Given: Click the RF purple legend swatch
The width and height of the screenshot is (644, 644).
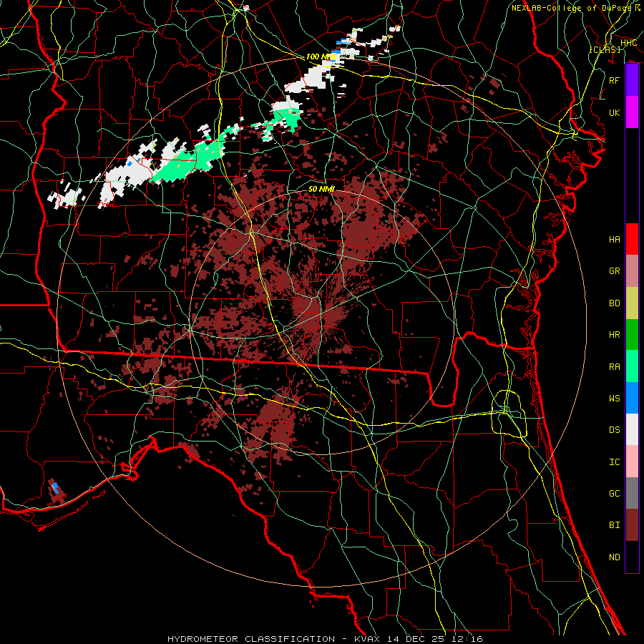Looking at the screenshot, I should point(632,80).
